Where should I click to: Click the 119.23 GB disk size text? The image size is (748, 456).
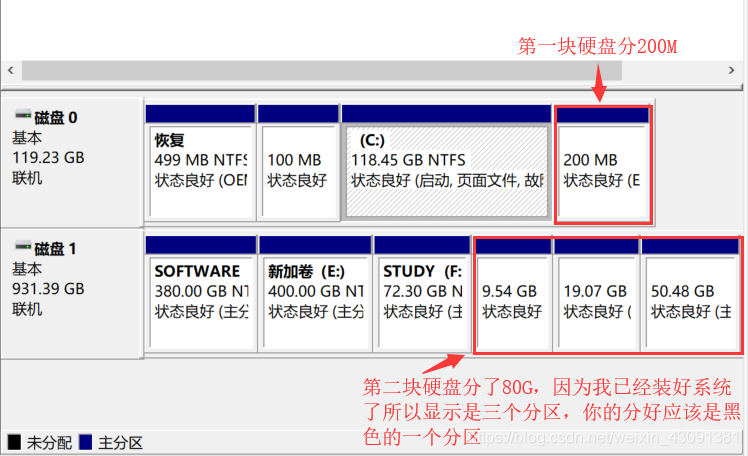tap(48, 157)
